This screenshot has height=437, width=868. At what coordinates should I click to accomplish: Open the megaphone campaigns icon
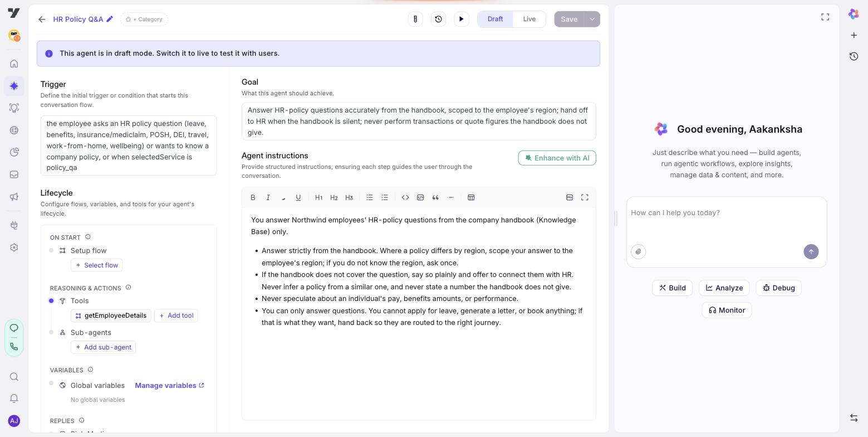coord(14,197)
